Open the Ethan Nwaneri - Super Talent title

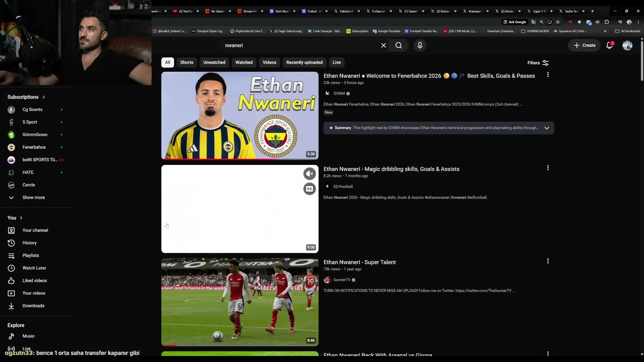click(360, 262)
